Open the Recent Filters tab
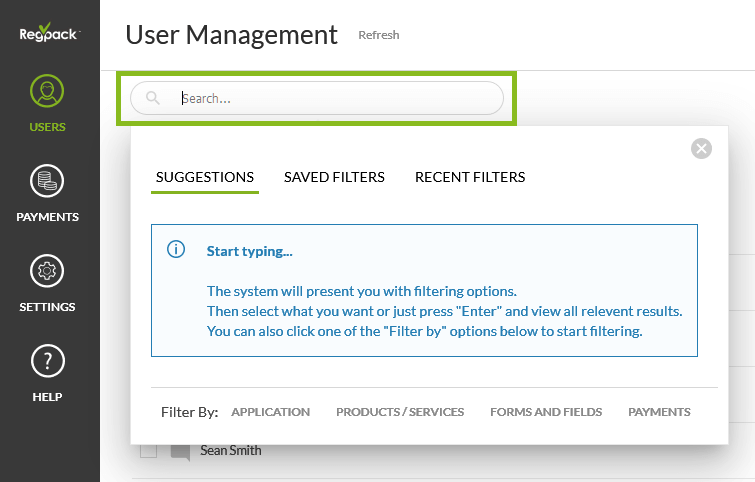This screenshot has width=755, height=482. click(x=470, y=177)
